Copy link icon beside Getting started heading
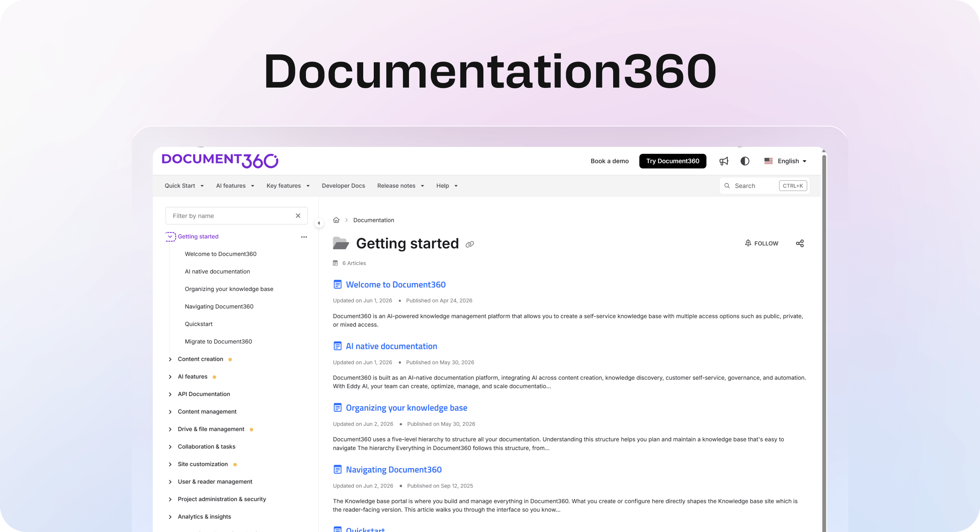 coord(470,244)
